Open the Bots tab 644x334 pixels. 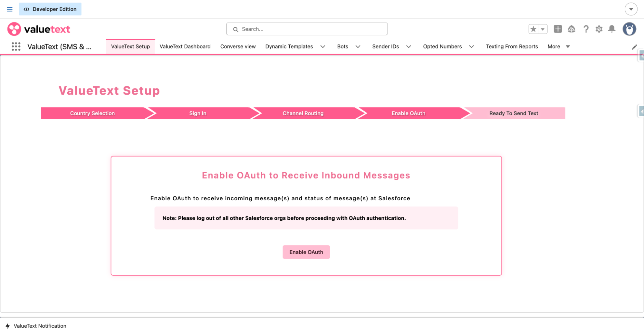[x=342, y=46]
